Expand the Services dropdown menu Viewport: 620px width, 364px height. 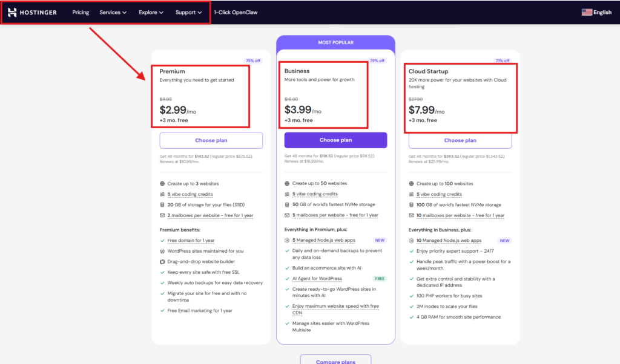[113, 12]
